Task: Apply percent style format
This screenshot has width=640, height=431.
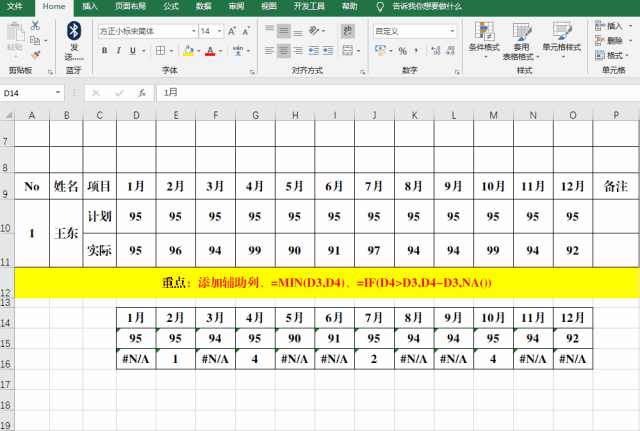Action: (402, 51)
